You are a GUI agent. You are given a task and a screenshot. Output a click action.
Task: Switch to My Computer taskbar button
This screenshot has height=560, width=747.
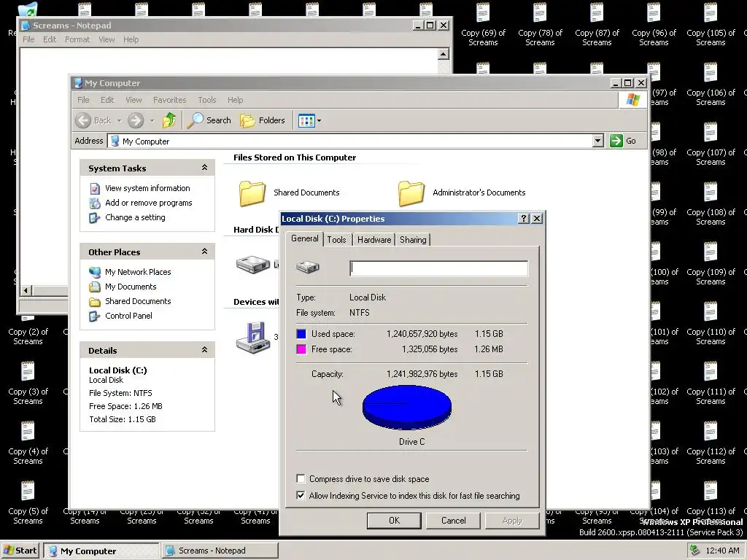pos(101,551)
